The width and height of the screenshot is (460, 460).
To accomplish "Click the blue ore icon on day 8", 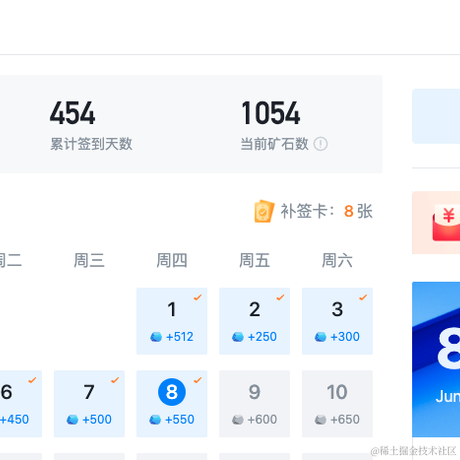I will (155, 420).
